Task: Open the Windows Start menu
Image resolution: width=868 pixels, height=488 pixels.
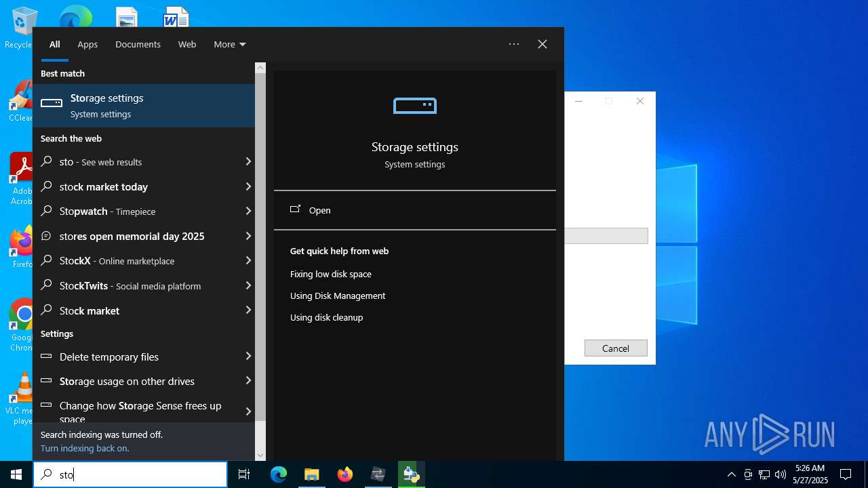Action: tap(16, 474)
